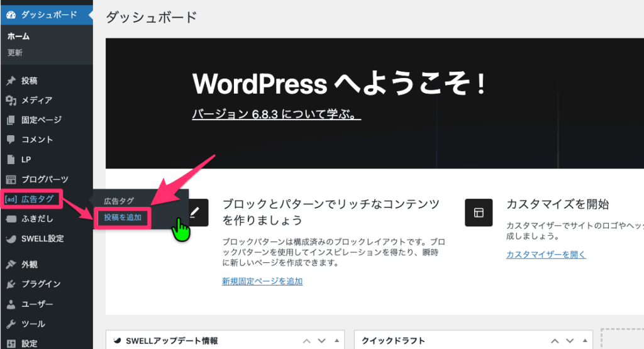Open the SWELL設定 menu item
Screen dimensions: 644x349
(x=42, y=239)
